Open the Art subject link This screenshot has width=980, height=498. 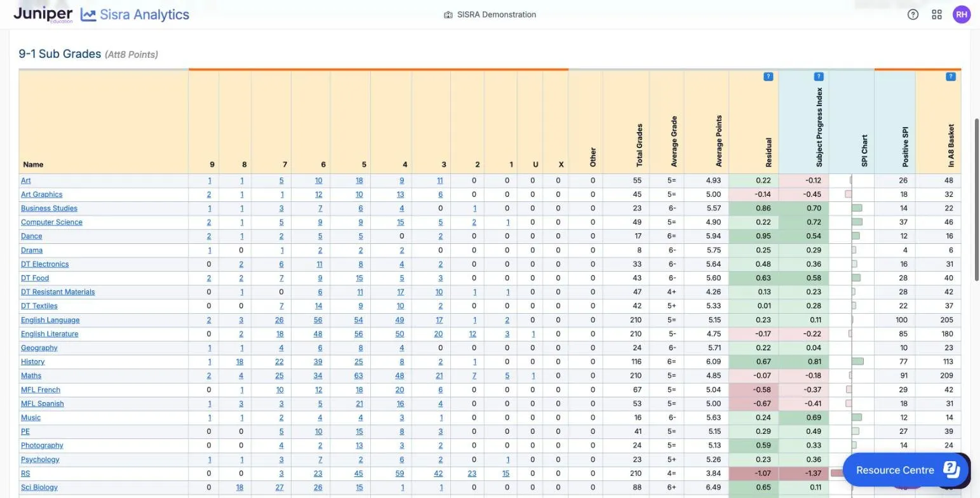tap(25, 180)
